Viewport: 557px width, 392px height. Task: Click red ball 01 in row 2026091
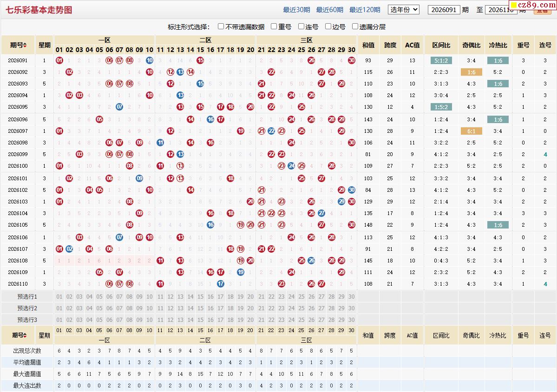pyautogui.click(x=59, y=60)
